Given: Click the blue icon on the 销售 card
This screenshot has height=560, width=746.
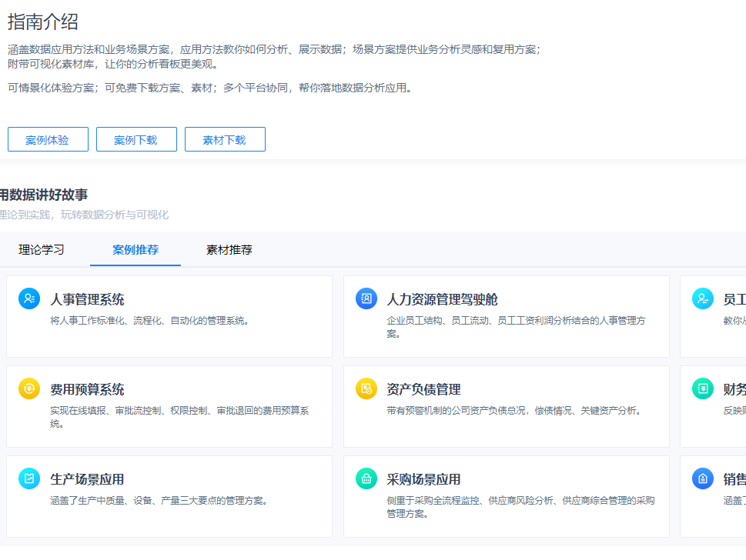Looking at the screenshot, I should (702, 478).
